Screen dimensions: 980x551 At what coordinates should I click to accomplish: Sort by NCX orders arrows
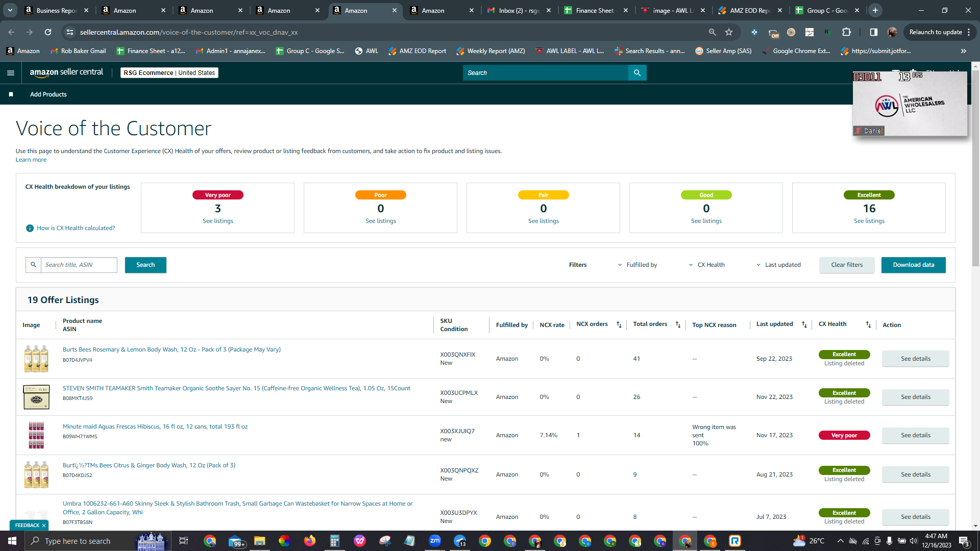[619, 324]
